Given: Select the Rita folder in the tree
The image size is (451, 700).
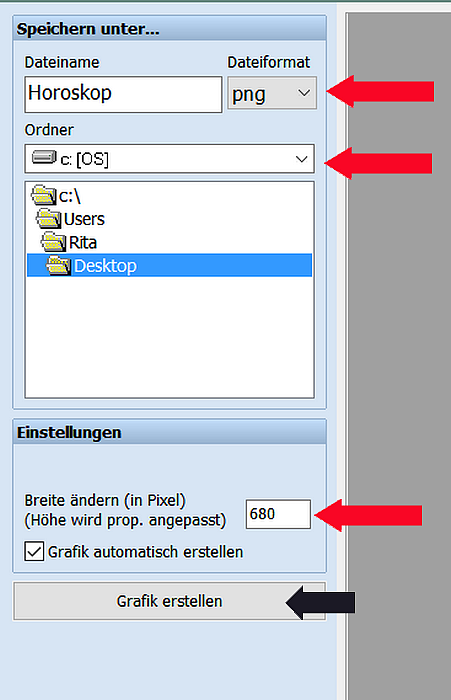Looking at the screenshot, I should tap(69, 242).
